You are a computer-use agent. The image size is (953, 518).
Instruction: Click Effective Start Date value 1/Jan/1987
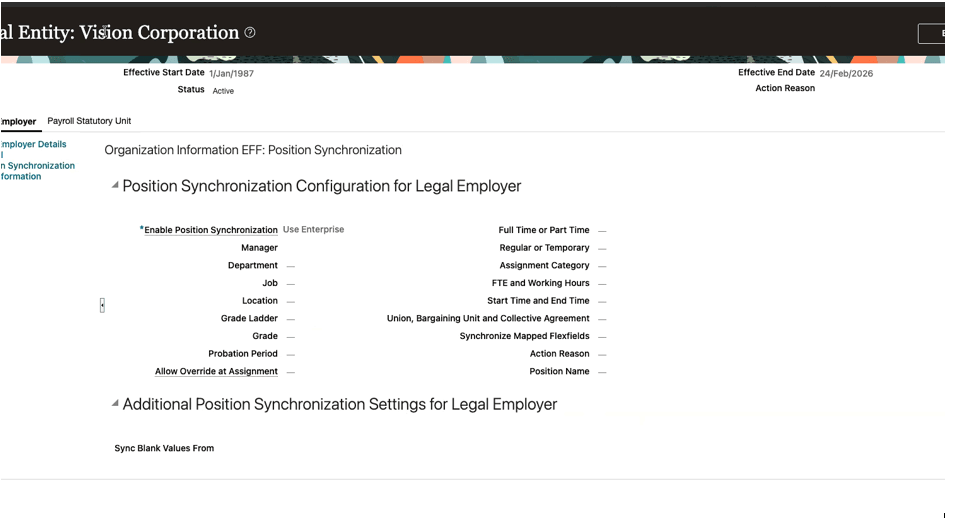tap(232, 74)
